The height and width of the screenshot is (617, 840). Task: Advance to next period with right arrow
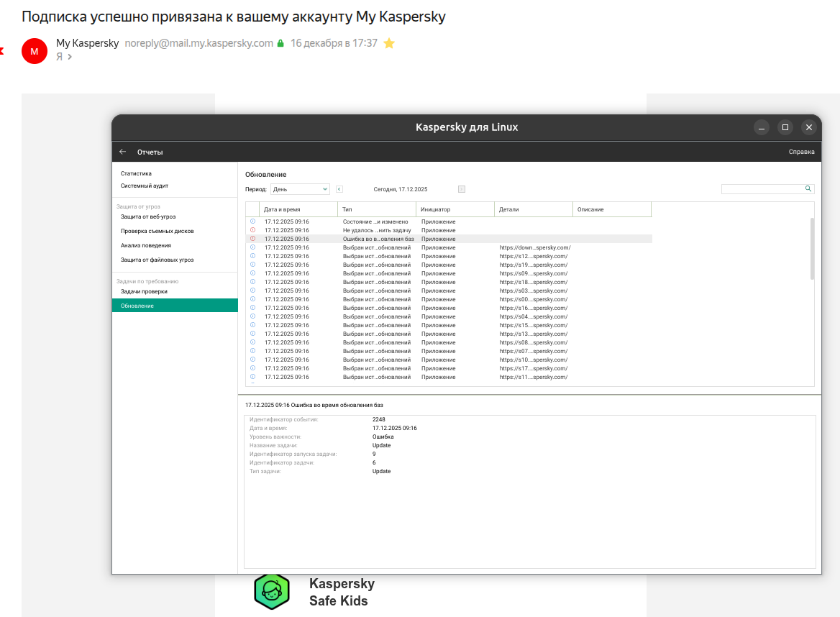click(462, 189)
